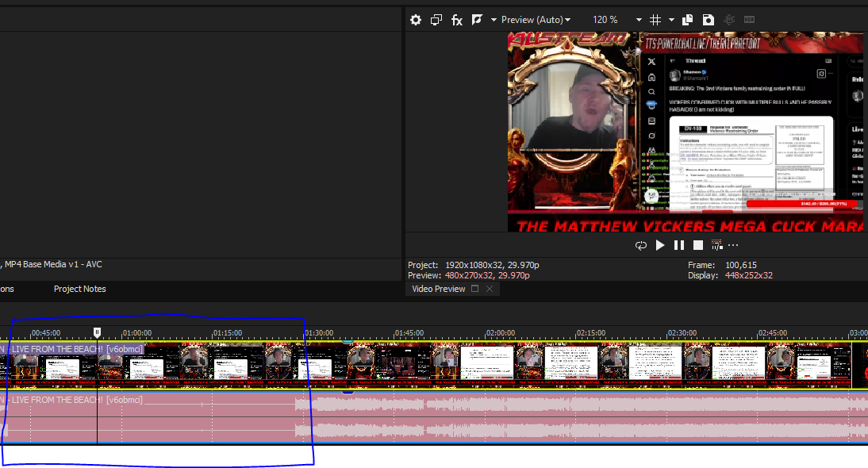Select audio event LIVE FROM THE BEACH!

pyautogui.click(x=72, y=400)
